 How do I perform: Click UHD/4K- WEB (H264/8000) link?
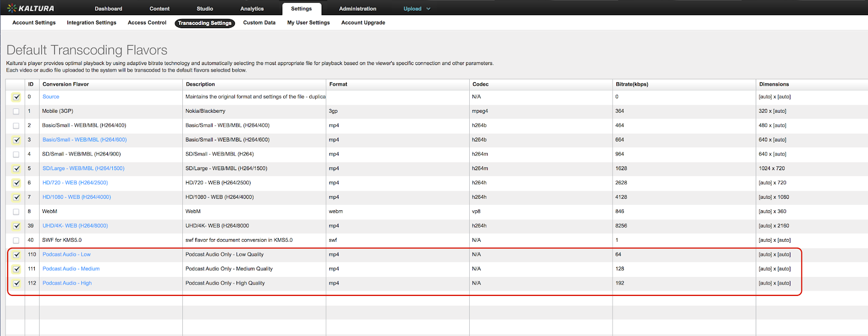75,226
